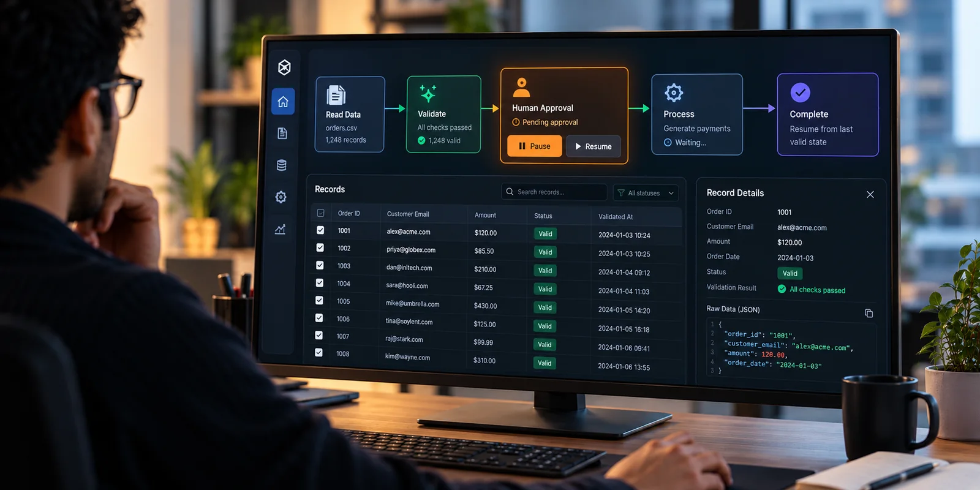Image resolution: width=980 pixels, height=490 pixels.
Task: Click the Valid badge in Record Details
Action: pos(790,273)
